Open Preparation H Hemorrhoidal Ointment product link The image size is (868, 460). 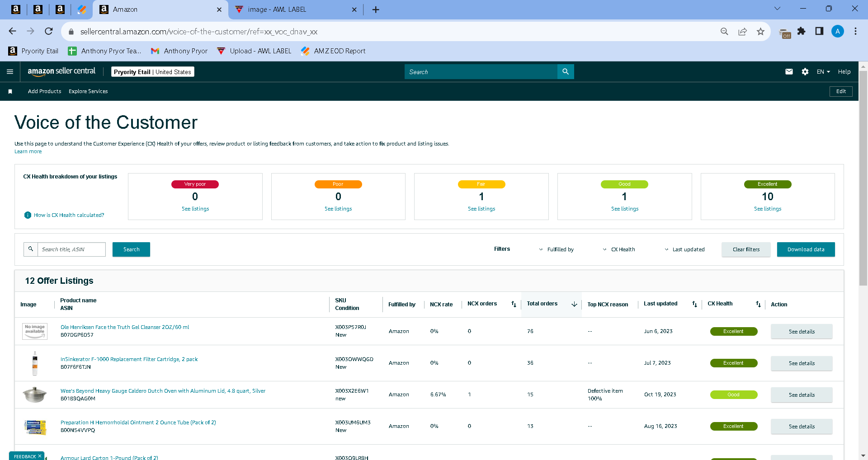click(x=138, y=422)
